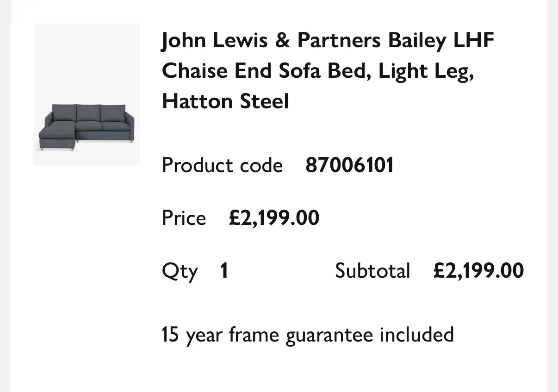Viewport: 558px width, 392px height.
Task: Click the "Qty" label
Action: (180, 271)
